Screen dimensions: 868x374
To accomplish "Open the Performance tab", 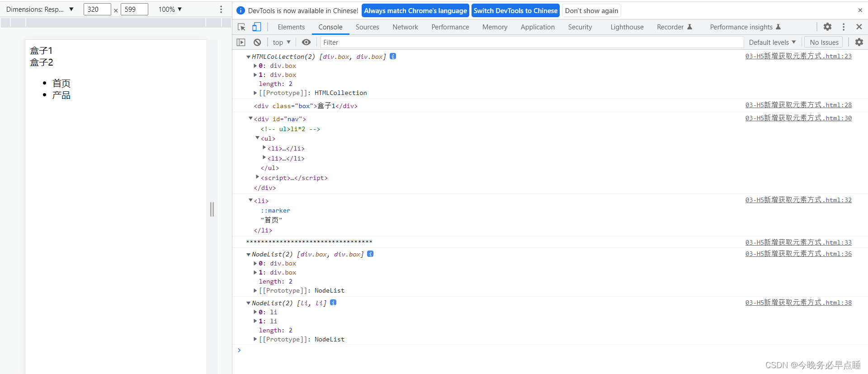I will click(450, 27).
